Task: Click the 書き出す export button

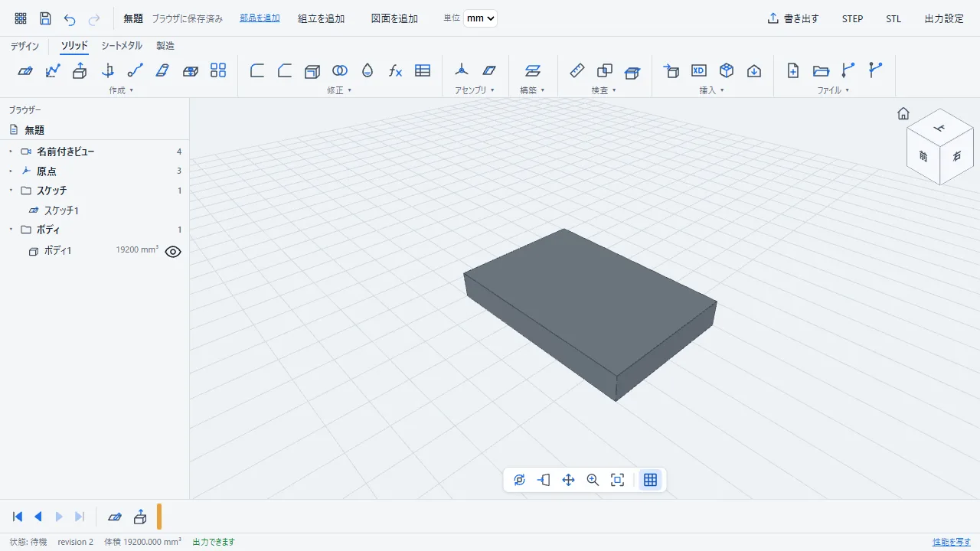Action: coord(793,18)
